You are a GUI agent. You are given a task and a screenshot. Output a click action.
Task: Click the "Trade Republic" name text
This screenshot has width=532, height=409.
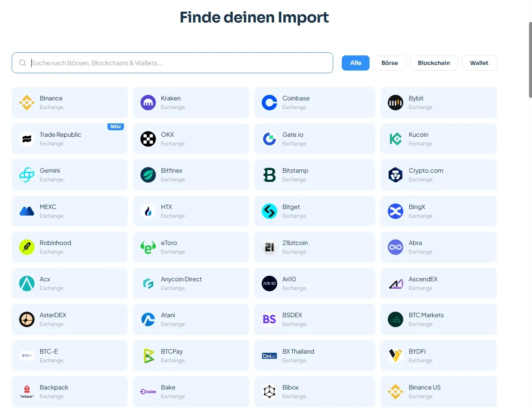(x=60, y=135)
